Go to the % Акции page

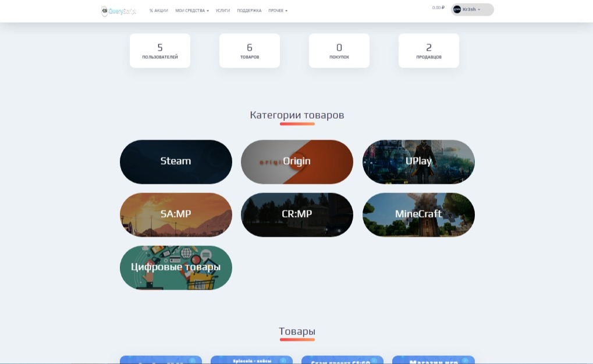(158, 10)
